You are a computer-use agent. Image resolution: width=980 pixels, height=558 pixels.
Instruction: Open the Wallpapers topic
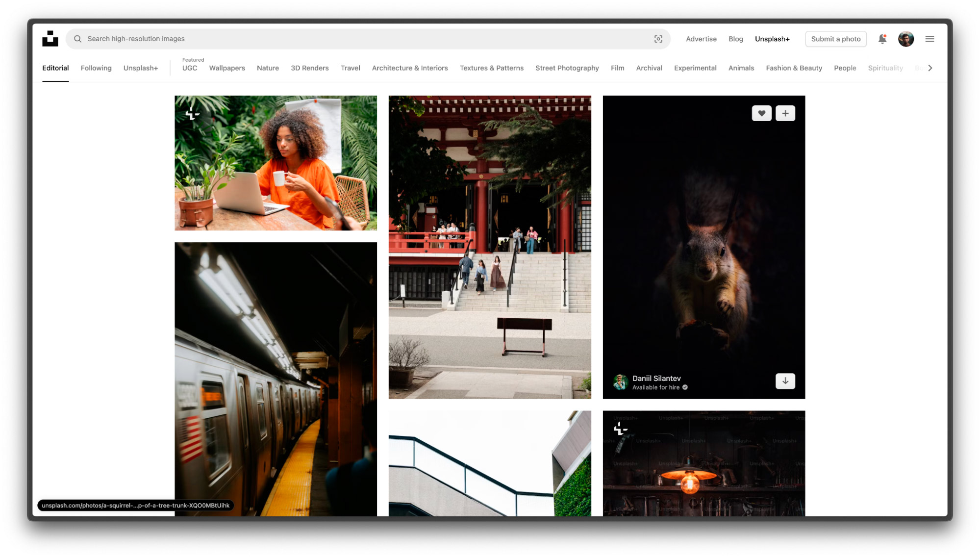click(227, 68)
